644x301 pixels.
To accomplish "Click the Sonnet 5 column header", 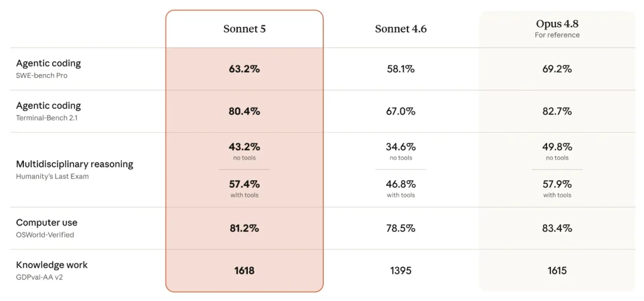I will pos(245,29).
